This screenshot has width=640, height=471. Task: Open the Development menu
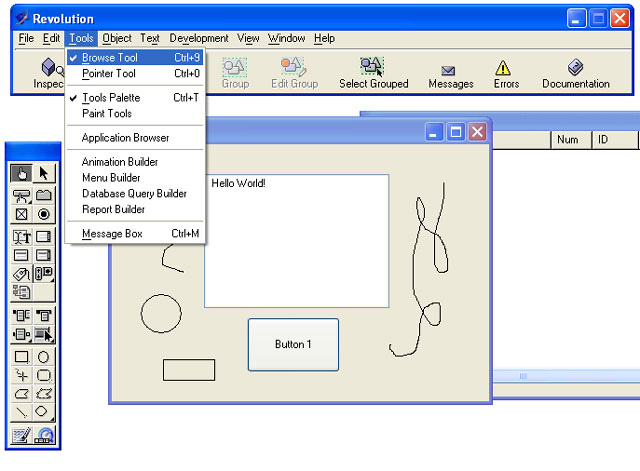coord(199,38)
